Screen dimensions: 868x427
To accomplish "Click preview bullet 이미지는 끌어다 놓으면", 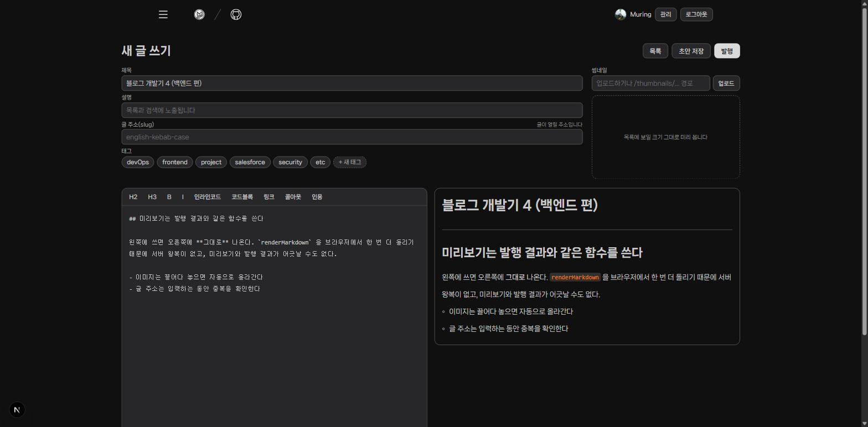I will [511, 311].
